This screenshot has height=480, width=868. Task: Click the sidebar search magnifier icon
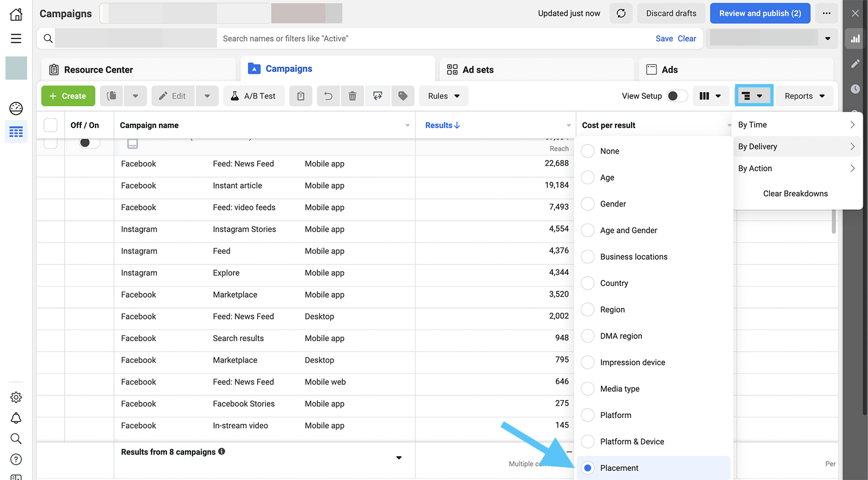pos(16,439)
